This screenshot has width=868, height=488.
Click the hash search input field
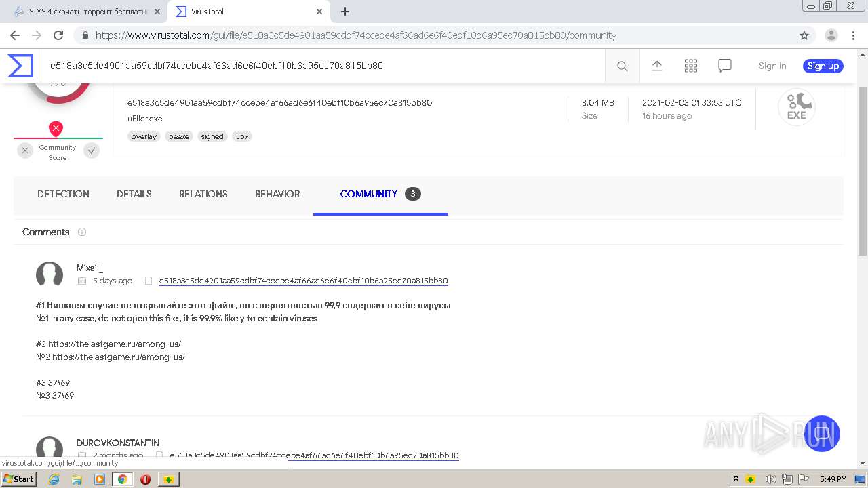tap(322, 66)
